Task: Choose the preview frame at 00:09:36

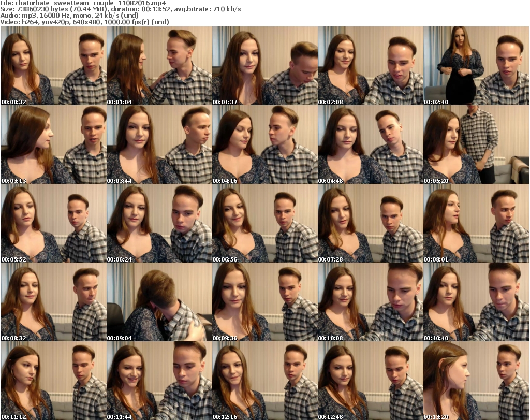Action: [265, 302]
